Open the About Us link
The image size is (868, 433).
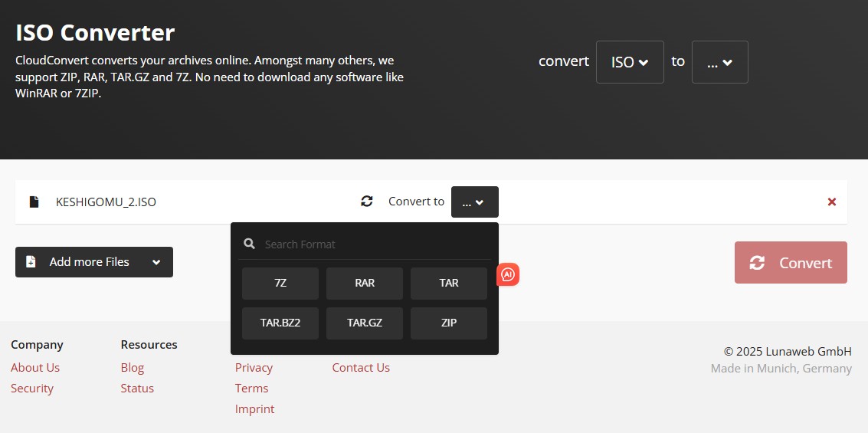click(35, 368)
